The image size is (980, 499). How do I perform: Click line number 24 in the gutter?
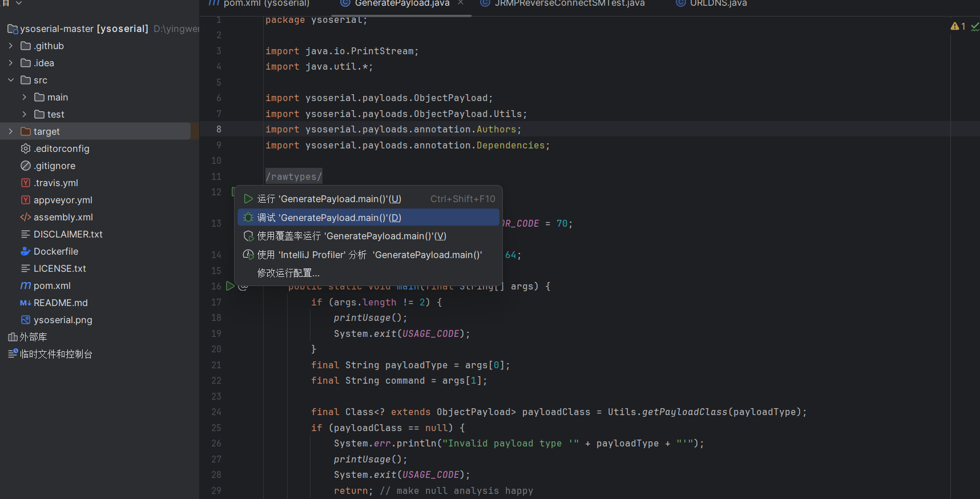[216, 412]
